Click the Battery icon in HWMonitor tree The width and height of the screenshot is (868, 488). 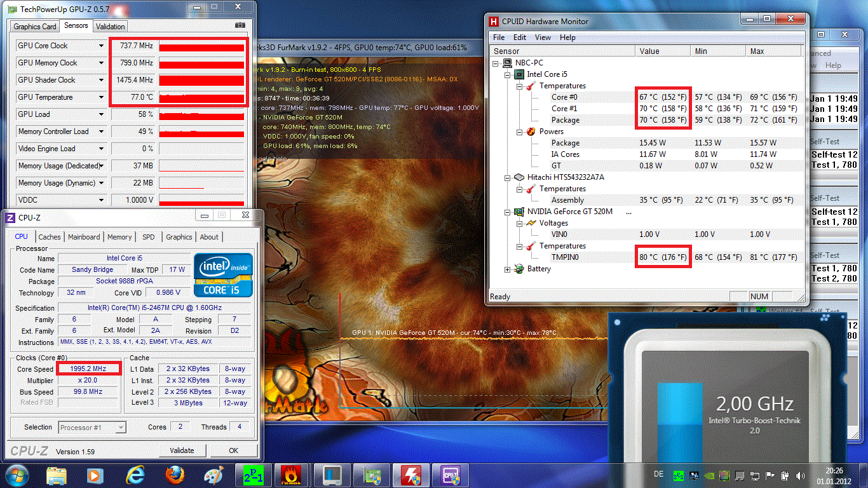pos(519,269)
